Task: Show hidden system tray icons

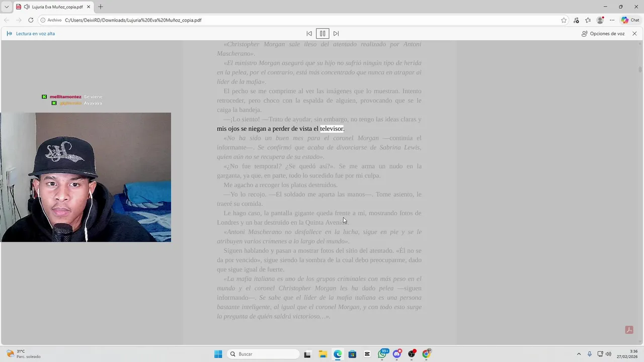Action: point(579,354)
